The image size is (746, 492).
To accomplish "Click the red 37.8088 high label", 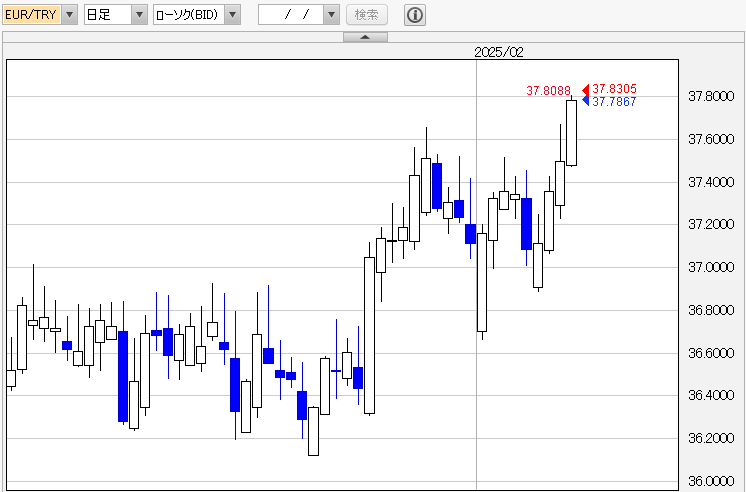I will 548,90.
